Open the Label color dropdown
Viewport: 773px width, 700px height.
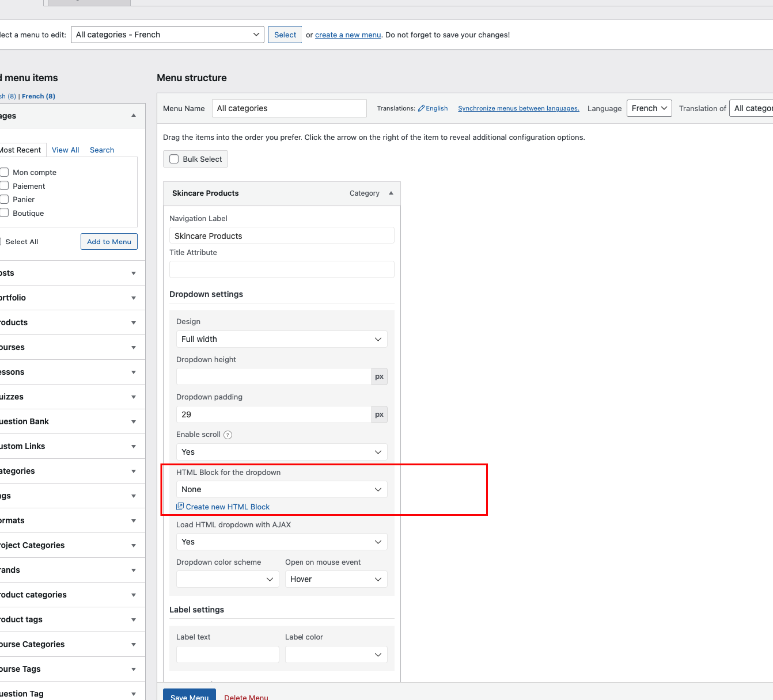coord(336,655)
